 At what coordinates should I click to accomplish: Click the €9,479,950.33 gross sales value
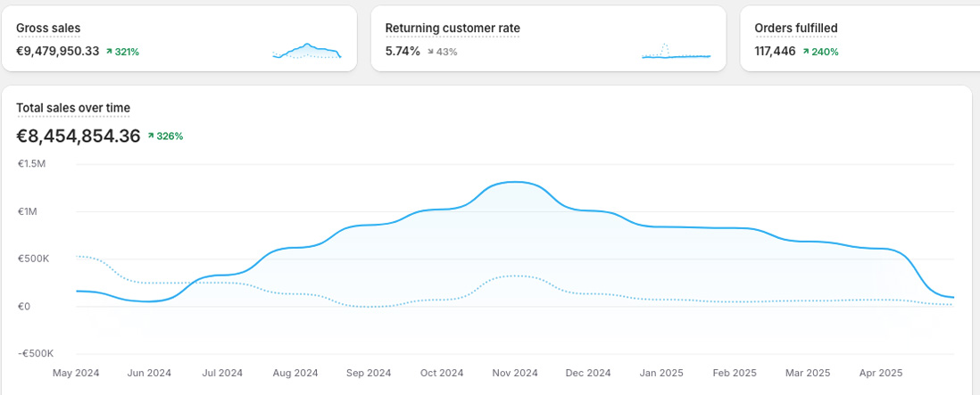coord(57,52)
